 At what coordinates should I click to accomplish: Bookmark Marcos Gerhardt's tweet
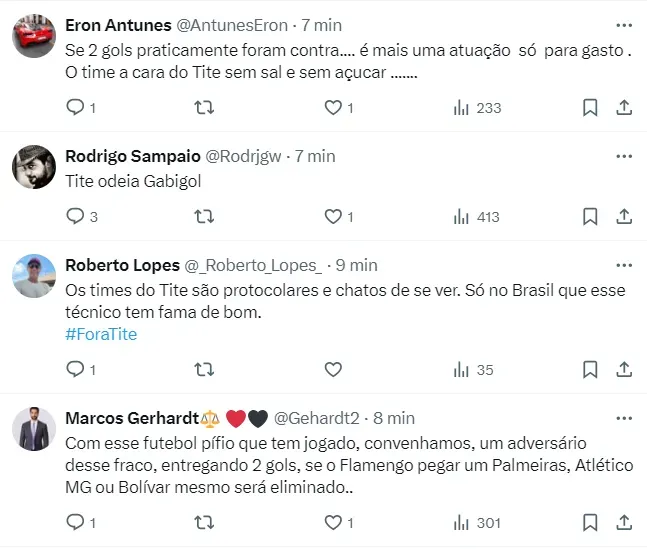click(x=590, y=522)
